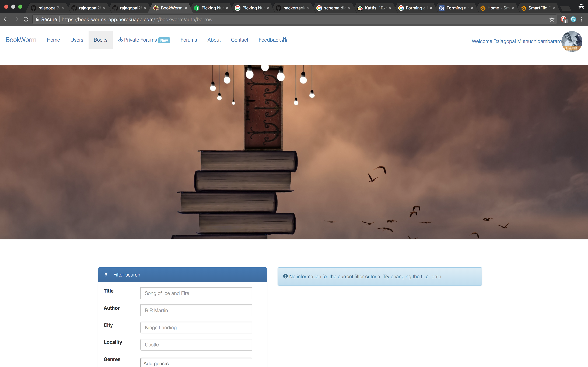This screenshot has width=588, height=367.
Task: Open the Books nav item
Action: pos(100,40)
